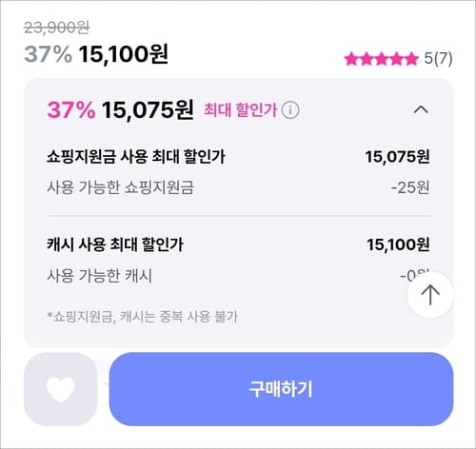Click the pink 37% in discount panel
The image size is (476, 449).
pyautogui.click(x=71, y=110)
